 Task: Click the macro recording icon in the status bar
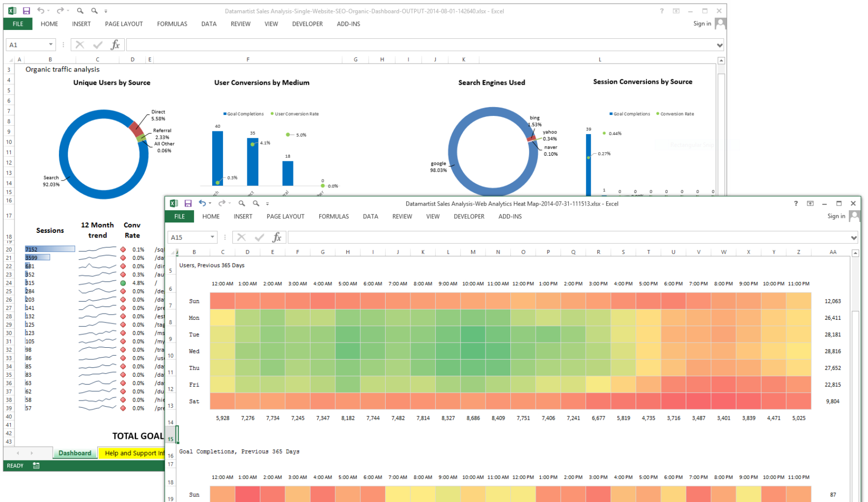[x=35, y=465]
